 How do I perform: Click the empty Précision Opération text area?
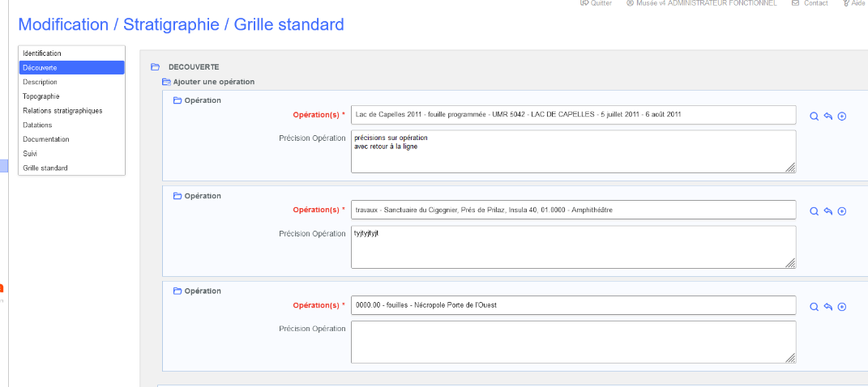coord(572,342)
